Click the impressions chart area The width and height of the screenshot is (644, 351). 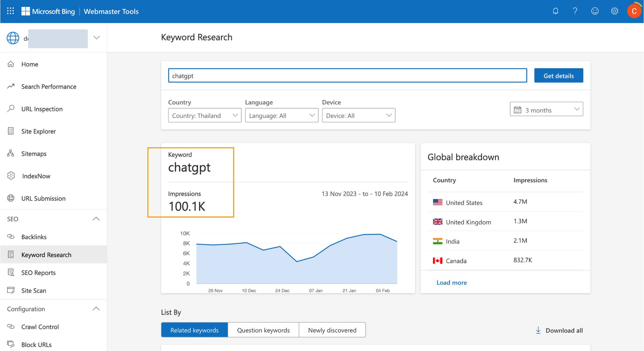pos(297,259)
